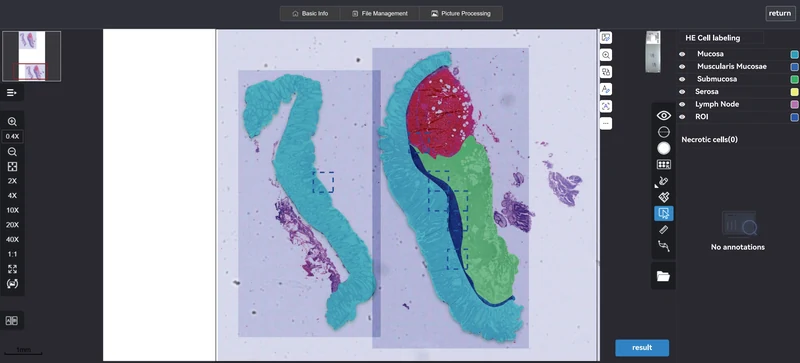This screenshot has height=363, width=800.
Task: Set zoom to 1:1 scale
Action: [x=12, y=254]
